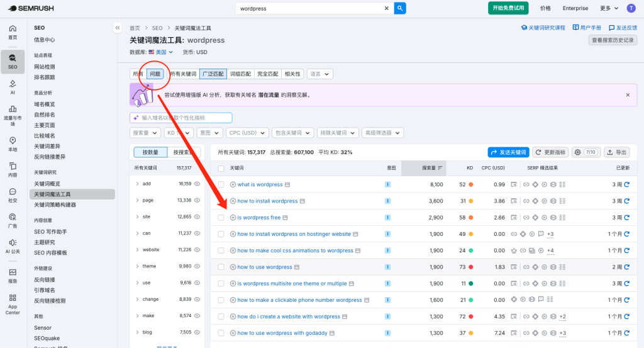The image size is (644, 348).
Task: Click the blue search magnifier button
Action: point(400,8)
